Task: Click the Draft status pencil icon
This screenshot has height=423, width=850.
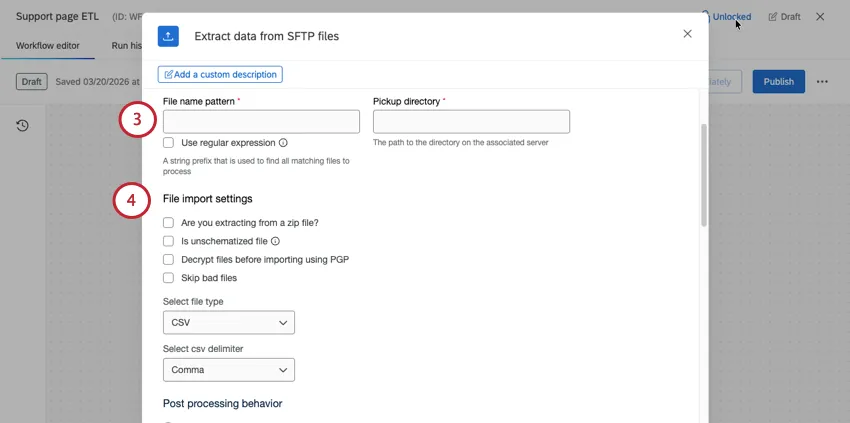Action: coord(772,17)
